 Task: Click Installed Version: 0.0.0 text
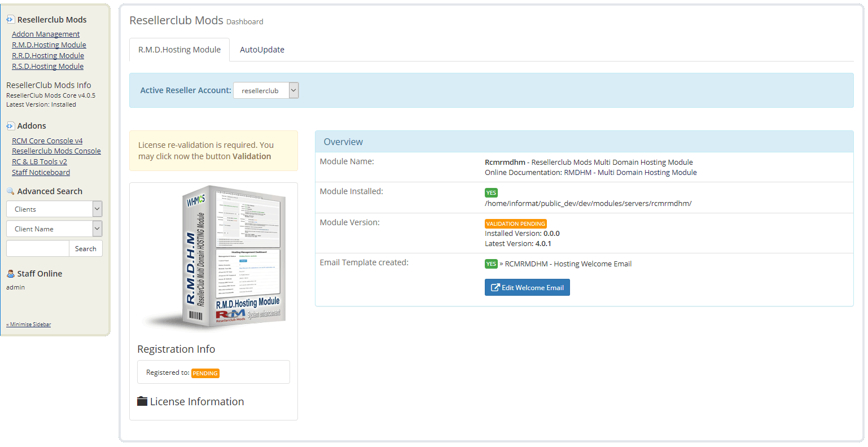[522, 234]
